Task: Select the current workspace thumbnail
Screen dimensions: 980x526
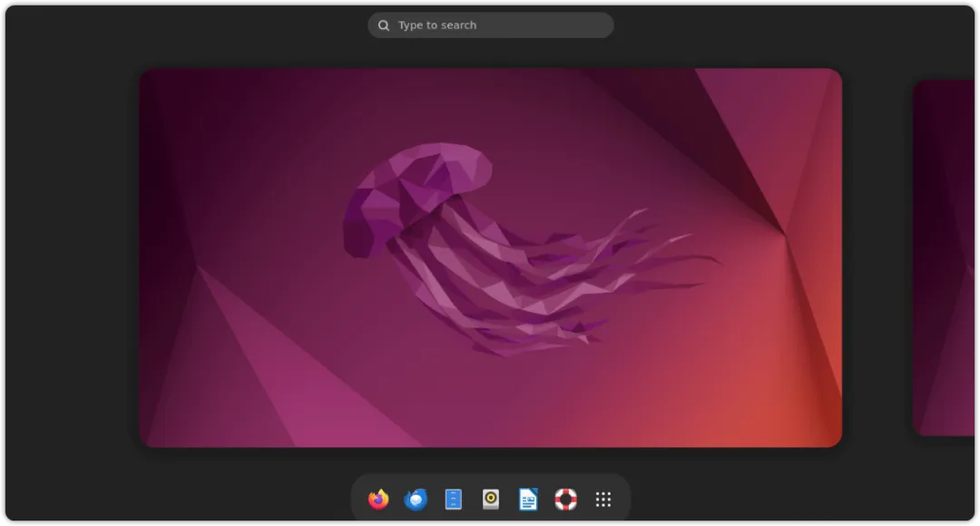Action: coord(491,258)
